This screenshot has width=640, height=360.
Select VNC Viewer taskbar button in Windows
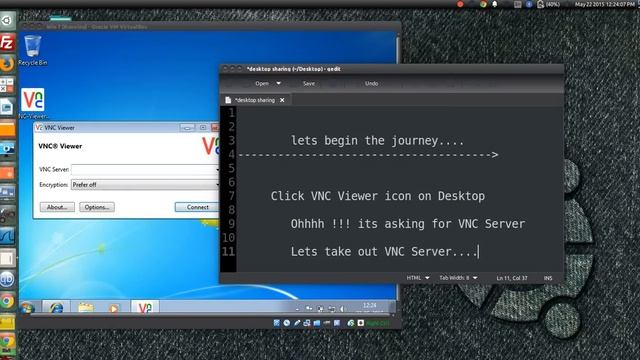tap(145, 307)
